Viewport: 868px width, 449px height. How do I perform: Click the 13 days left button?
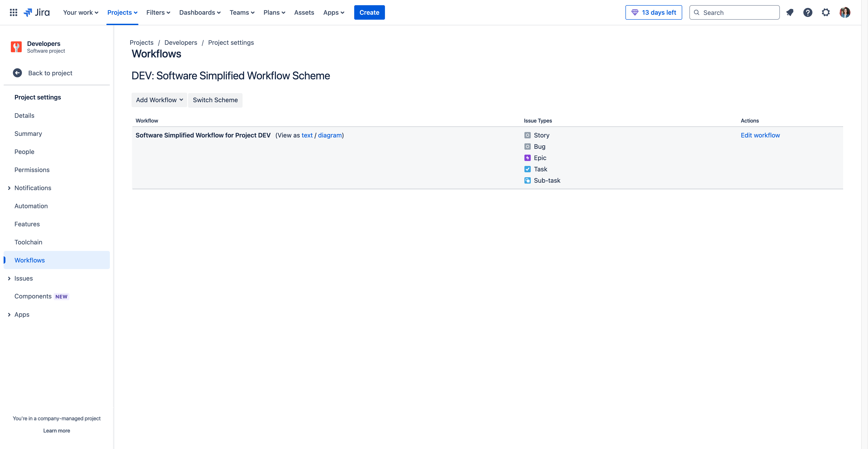[x=654, y=12]
